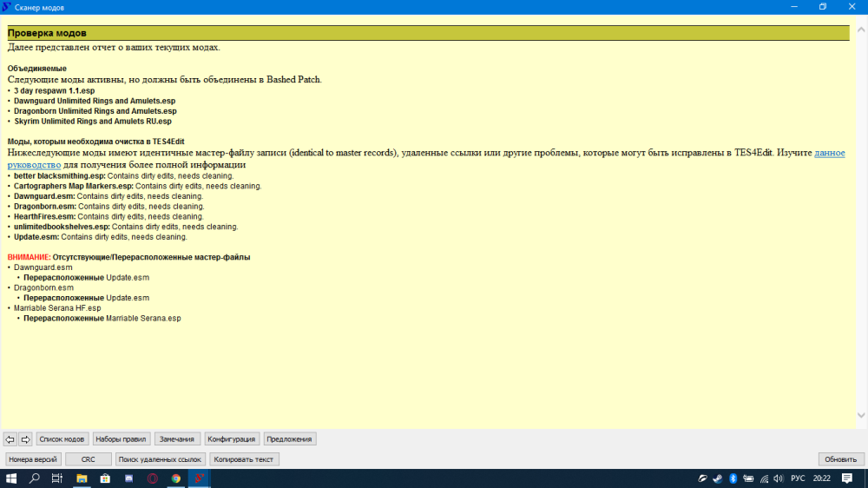
Task: Open Steam tray icon
Action: [718, 478]
